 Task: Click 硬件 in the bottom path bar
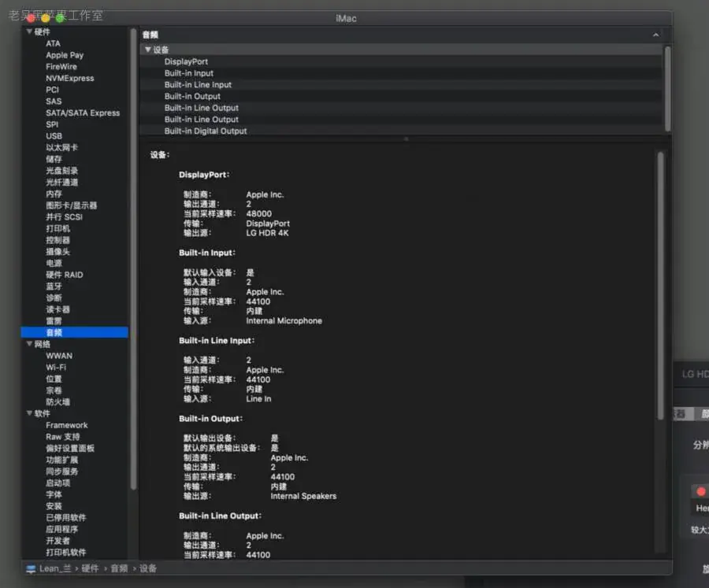click(x=90, y=568)
